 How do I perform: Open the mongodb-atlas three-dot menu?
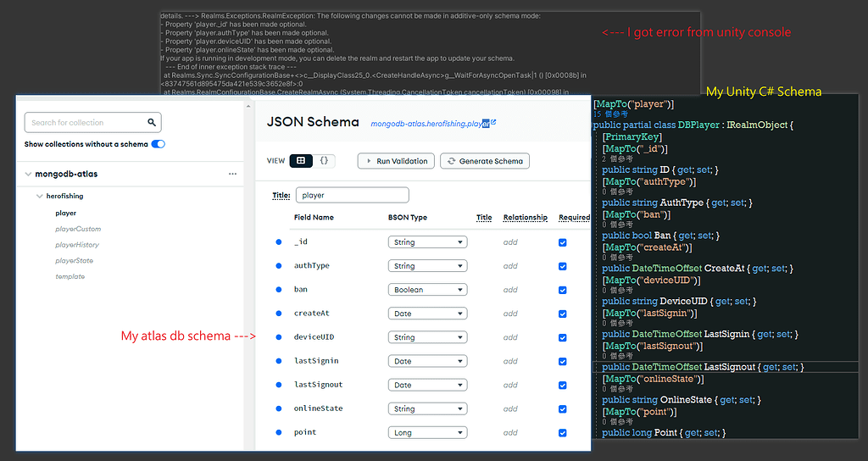232,175
